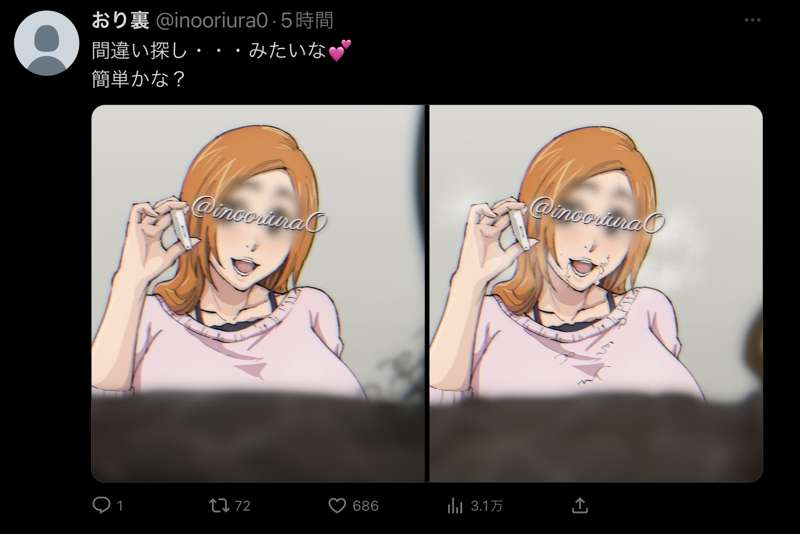Share the tweet via the upload arrow icon

[x=580, y=505]
